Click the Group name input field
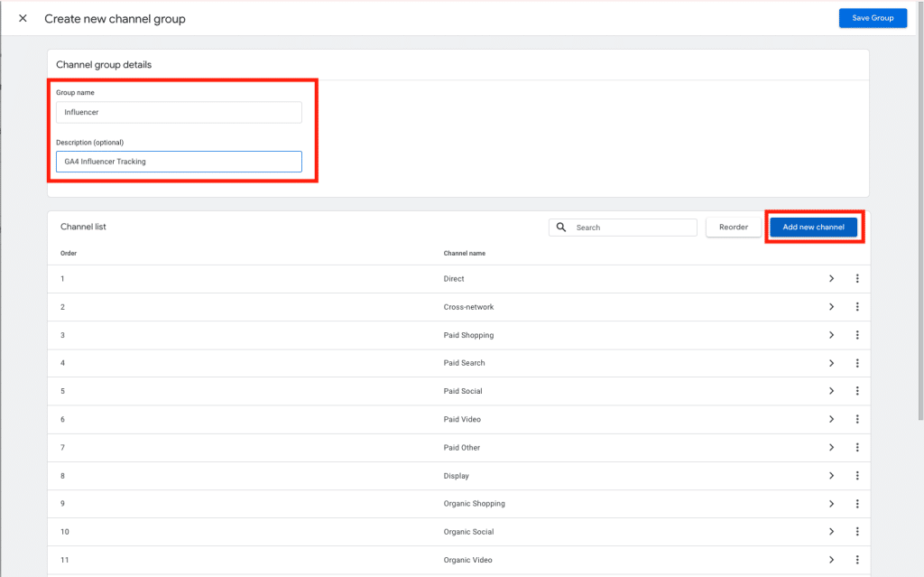Viewport: 924px width, 577px height. click(x=178, y=112)
